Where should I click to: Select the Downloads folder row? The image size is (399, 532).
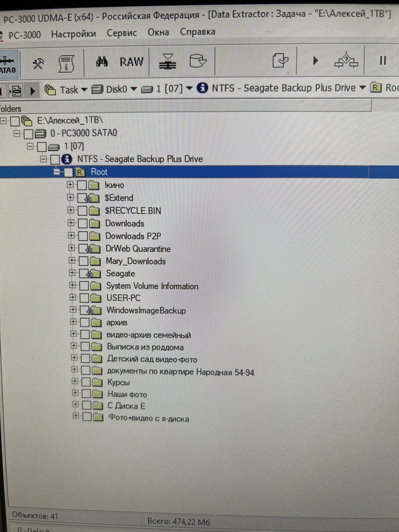pos(124,224)
